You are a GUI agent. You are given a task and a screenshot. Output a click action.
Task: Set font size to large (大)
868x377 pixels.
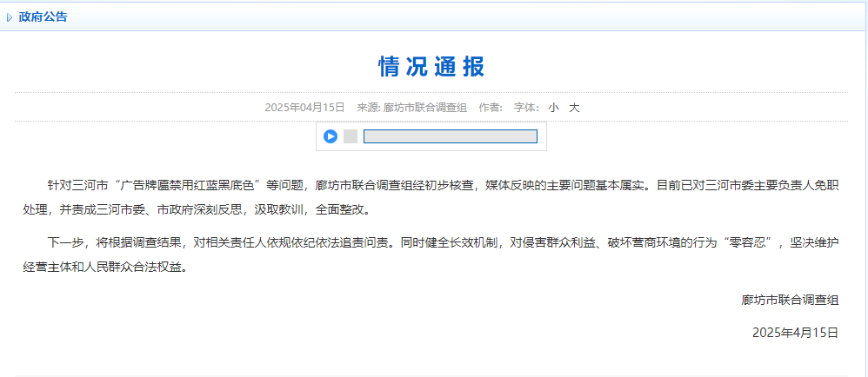(574, 108)
